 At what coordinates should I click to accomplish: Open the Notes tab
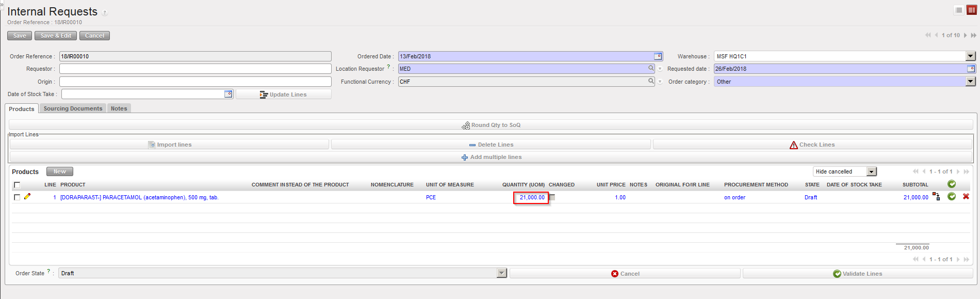pos(119,108)
